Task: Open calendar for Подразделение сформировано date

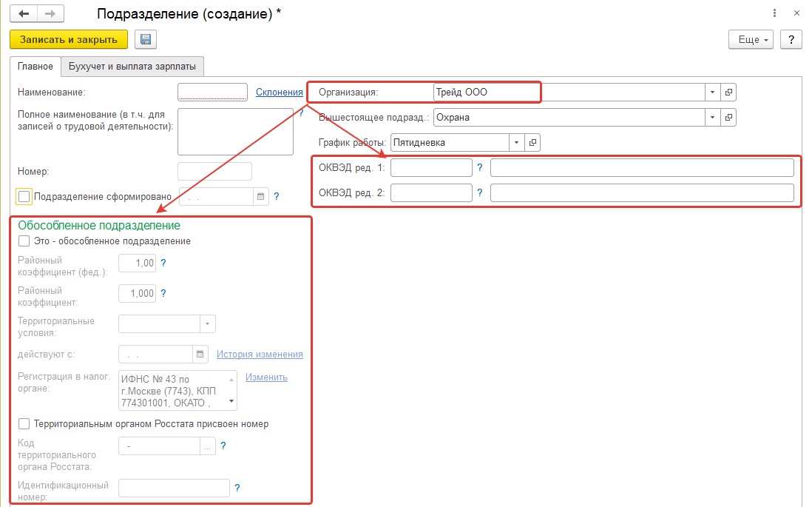Action: pyautogui.click(x=260, y=196)
